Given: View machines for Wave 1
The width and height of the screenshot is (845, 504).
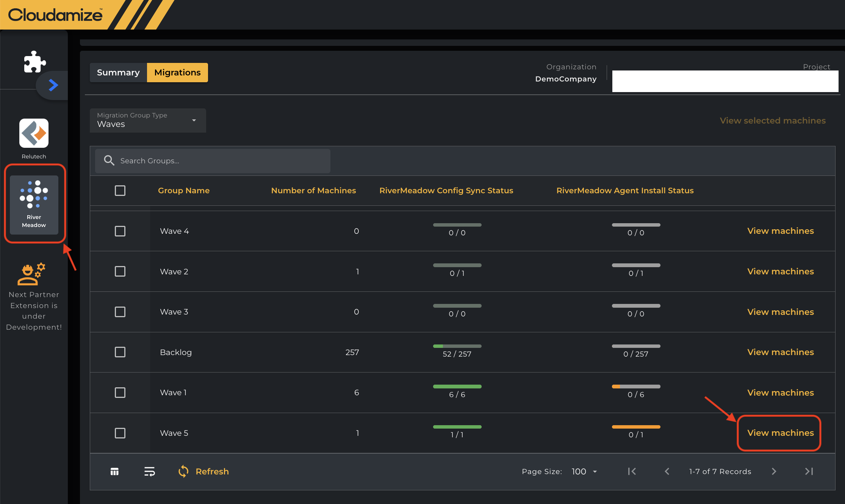Looking at the screenshot, I should tap(781, 393).
